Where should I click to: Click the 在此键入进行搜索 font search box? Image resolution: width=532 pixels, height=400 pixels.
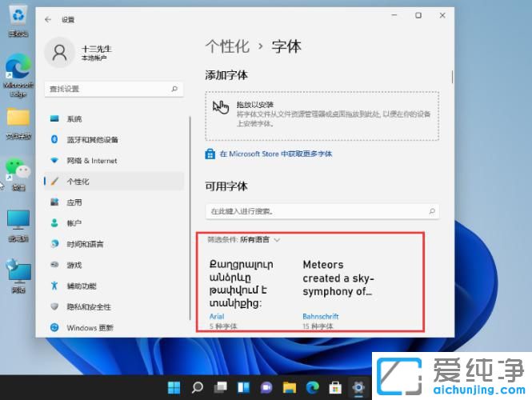pos(322,211)
